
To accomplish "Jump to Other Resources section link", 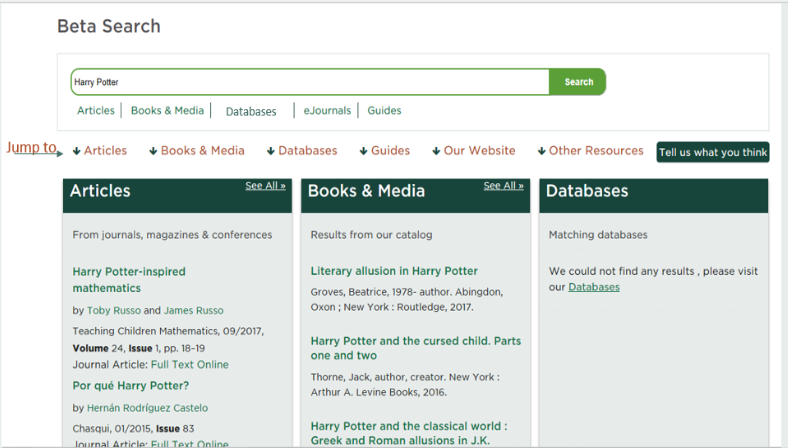I will pos(596,151).
